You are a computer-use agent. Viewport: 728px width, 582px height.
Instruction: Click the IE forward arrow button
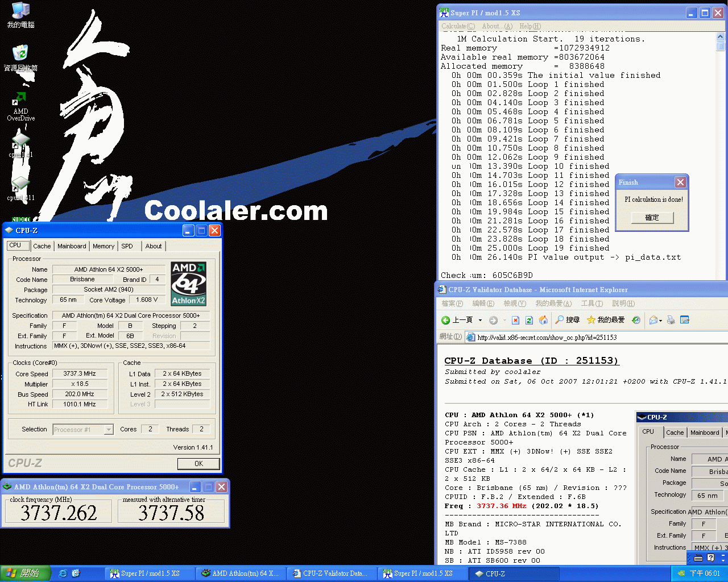[493, 320]
